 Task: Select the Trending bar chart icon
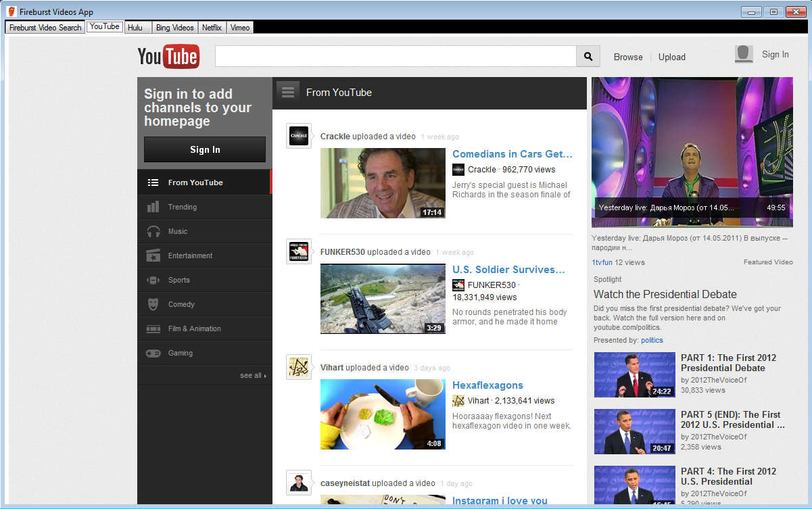pos(153,207)
